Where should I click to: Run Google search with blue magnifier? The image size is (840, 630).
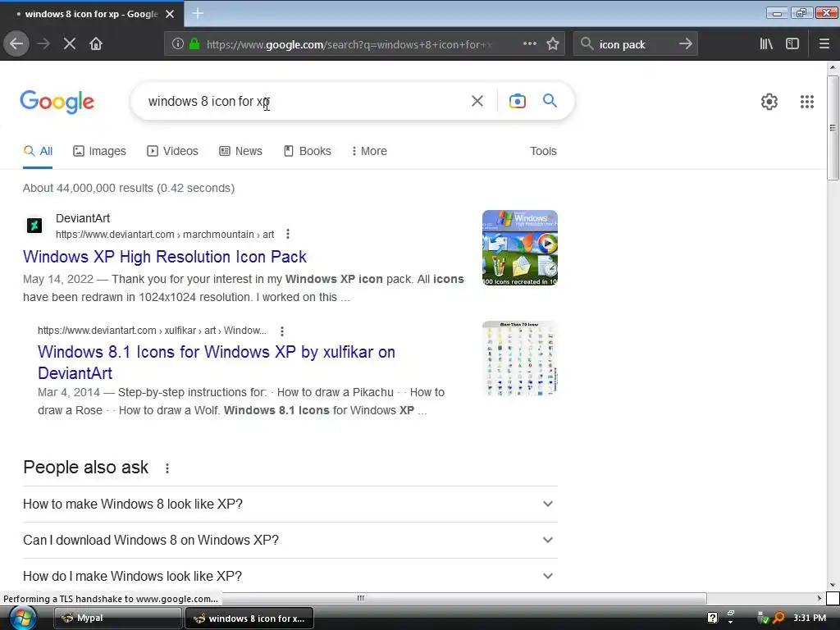click(550, 101)
